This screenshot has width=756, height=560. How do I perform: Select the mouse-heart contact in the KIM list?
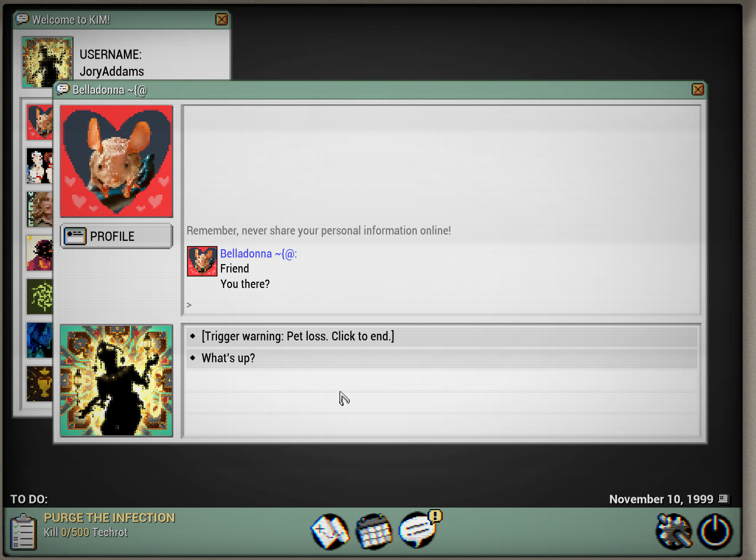tap(39, 122)
